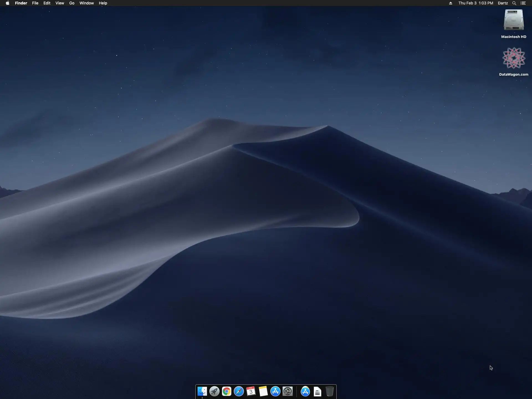532x399 pixels.
Task: Show Notification Center list icon
Action: [523, 3]
